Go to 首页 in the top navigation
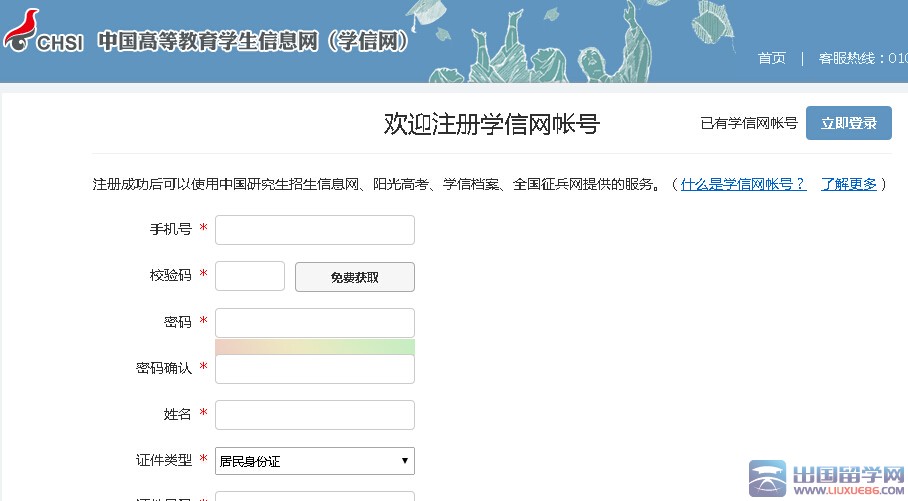 [771, 58]
